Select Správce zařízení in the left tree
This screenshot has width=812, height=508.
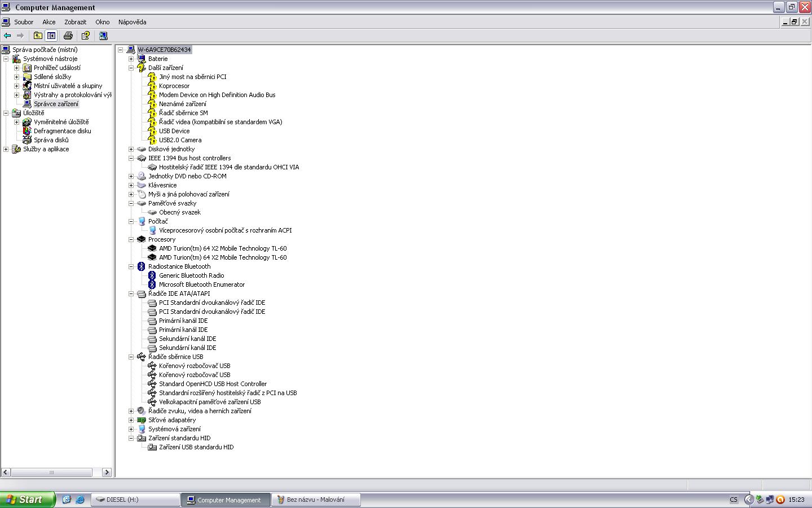(x=56, y=104)
